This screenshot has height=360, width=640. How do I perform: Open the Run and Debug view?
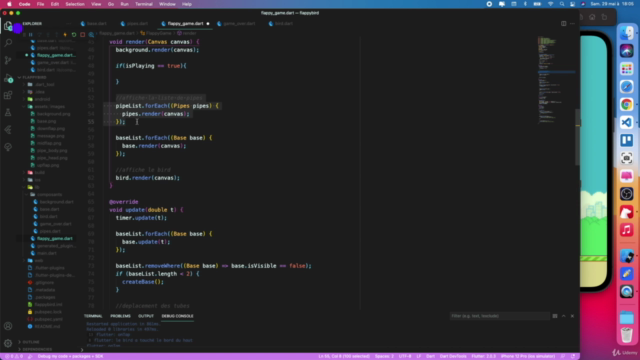click(x=8, y=78)
